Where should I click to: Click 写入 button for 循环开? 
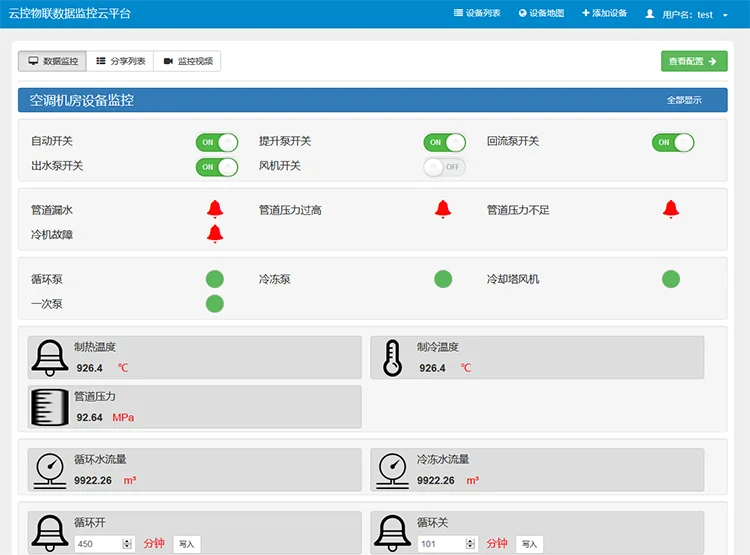pyautogui.click(x=187, y=544)
